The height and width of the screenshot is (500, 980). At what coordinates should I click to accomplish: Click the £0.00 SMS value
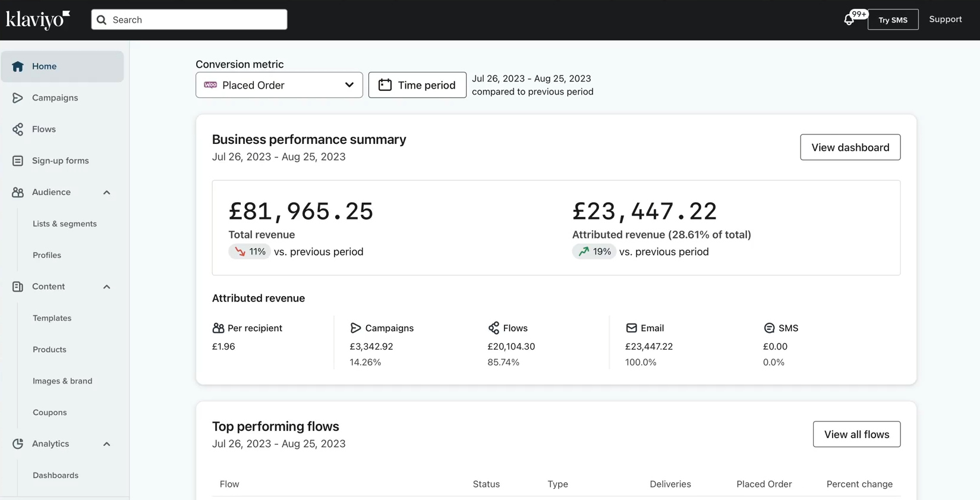click(x=775, y=347)
